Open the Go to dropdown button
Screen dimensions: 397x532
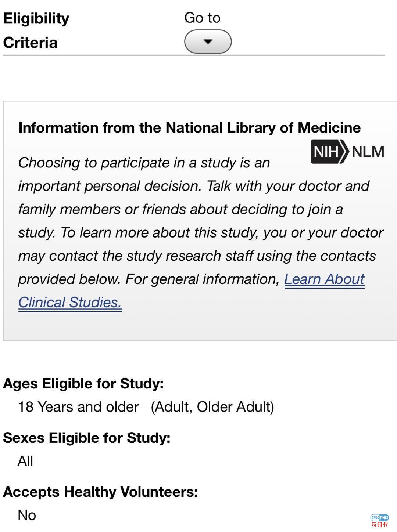tap(208, 41)
